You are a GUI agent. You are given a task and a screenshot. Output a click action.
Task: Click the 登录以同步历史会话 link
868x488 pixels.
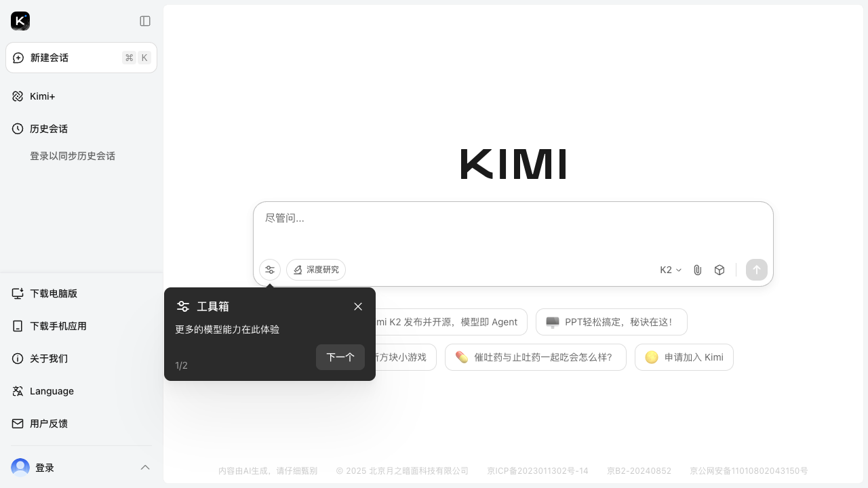click(x=73, y=156)
